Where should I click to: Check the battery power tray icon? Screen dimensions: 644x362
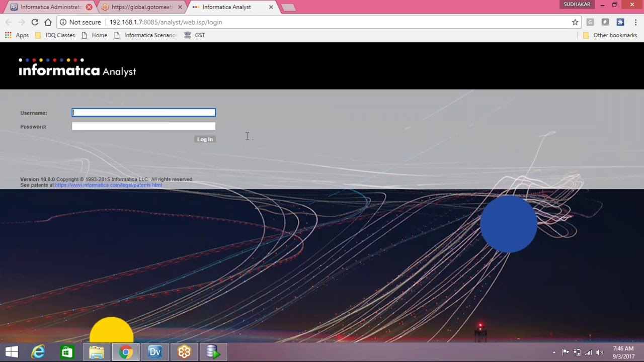pyautogui.click(x=577, y=352)
